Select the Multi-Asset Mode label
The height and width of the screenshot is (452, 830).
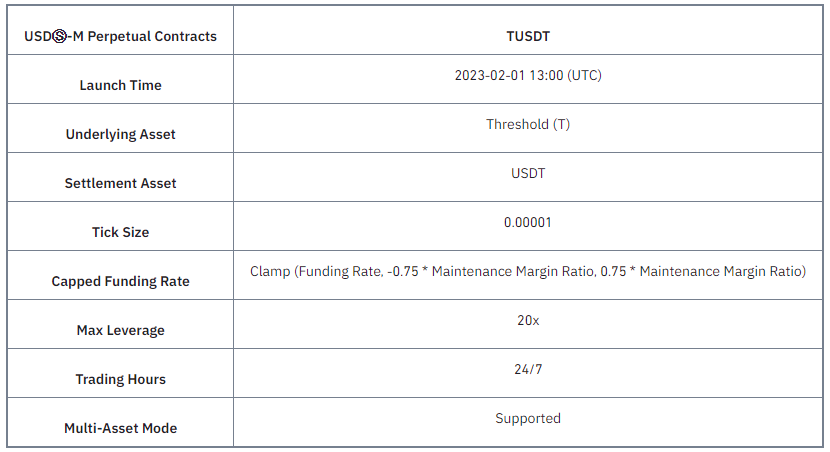pyautogui.click(x=121, y=428)
